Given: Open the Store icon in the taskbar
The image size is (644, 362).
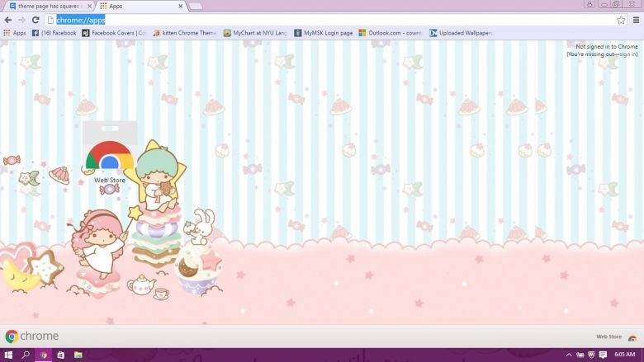Looking at the screenshot, I should [x=60, y=355].
